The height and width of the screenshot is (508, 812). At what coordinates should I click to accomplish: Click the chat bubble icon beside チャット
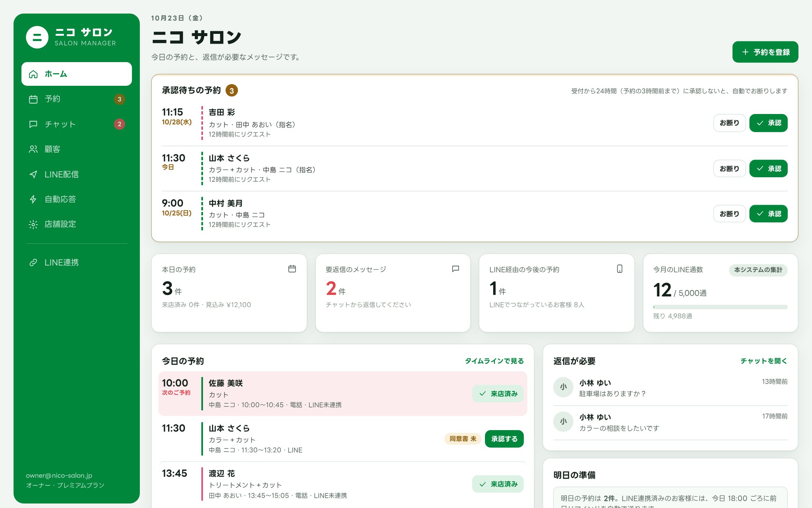33,124
